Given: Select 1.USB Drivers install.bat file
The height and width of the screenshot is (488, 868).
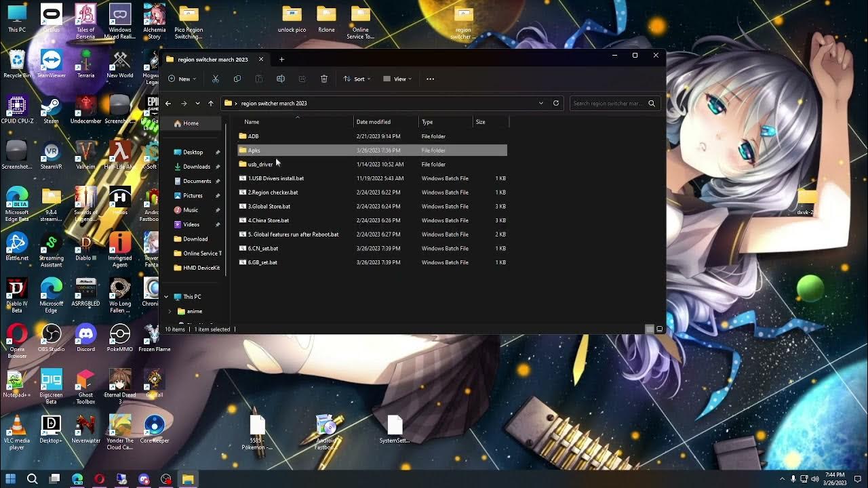Looking at the screenshot, I should click(x=372, y=178).
